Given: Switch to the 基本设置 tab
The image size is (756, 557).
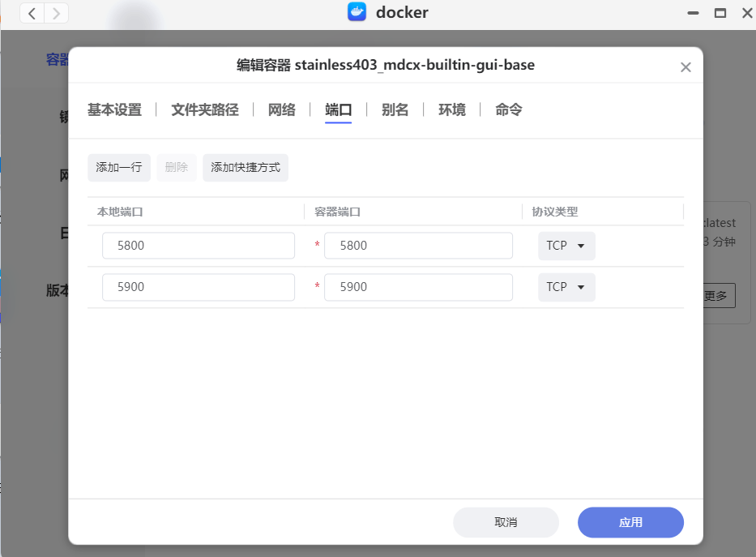Looking at the screenshot, I should pos(114,110).
